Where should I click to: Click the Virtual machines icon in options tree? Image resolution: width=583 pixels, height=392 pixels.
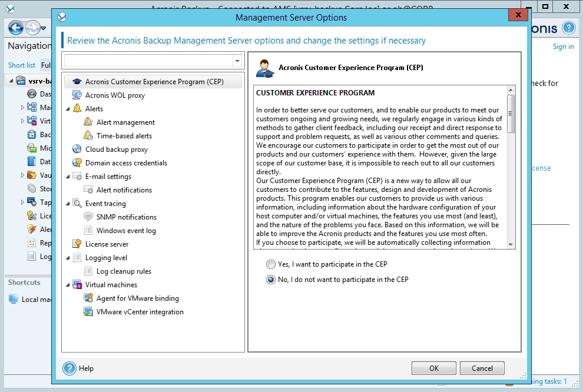tap(77, 285)
